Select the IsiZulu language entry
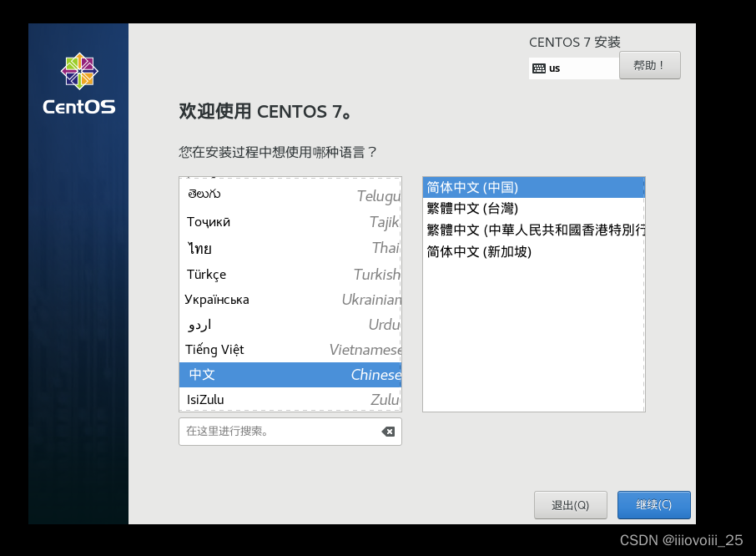The width and height of the screenshot is (756, 556). (x=290, y=399)
